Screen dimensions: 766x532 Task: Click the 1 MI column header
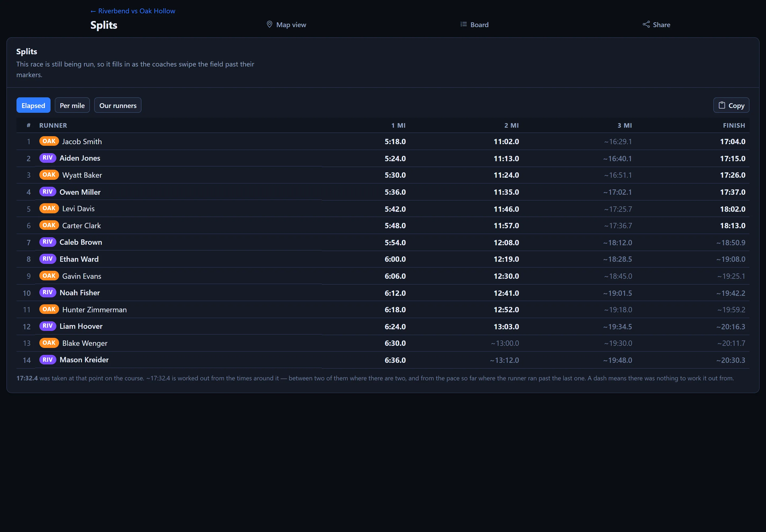398,125
